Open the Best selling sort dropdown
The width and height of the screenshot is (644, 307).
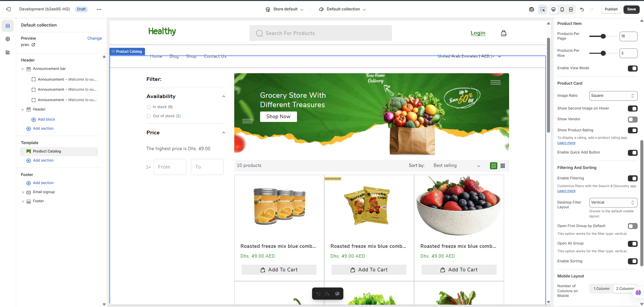click(457, 166)
